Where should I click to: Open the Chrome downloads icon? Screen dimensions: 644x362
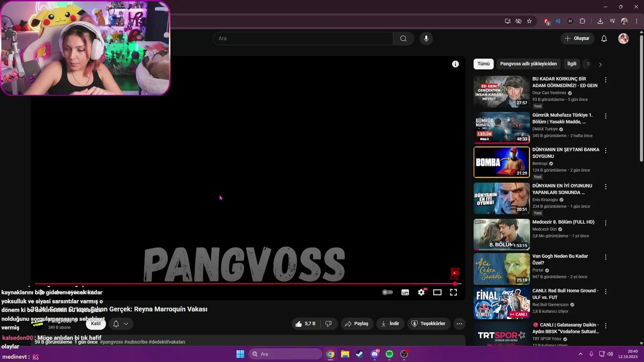(x=600, y=21)
